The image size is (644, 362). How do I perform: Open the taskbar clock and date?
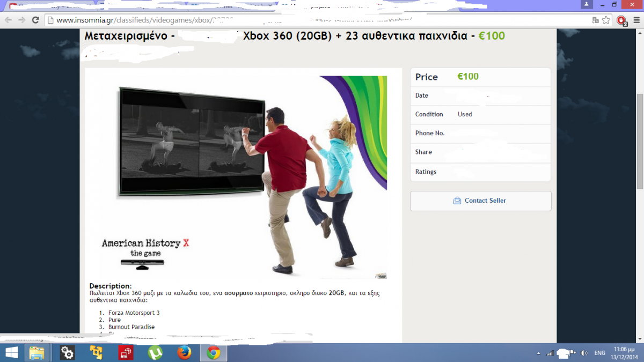pos(624,353)
